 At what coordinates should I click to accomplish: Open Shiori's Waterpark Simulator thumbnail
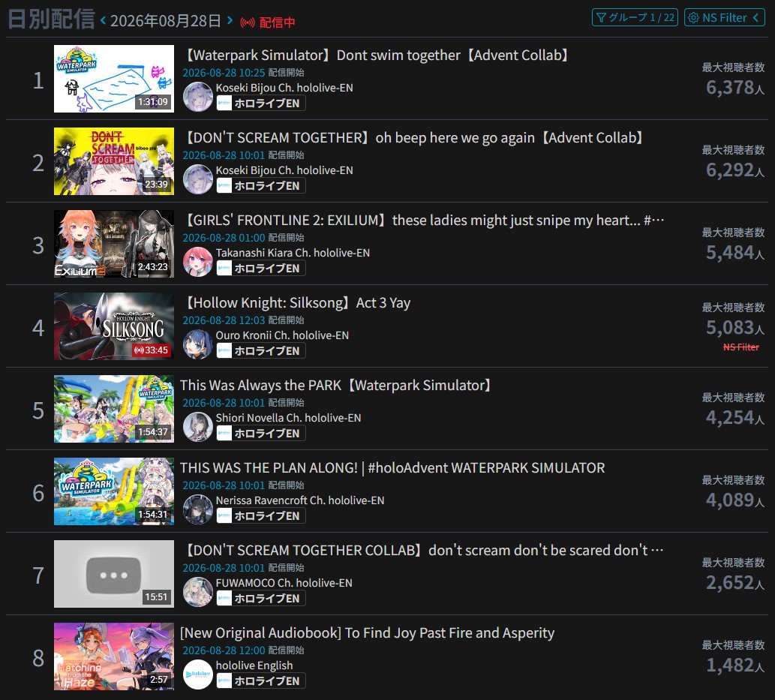click(x=114, y=409)
